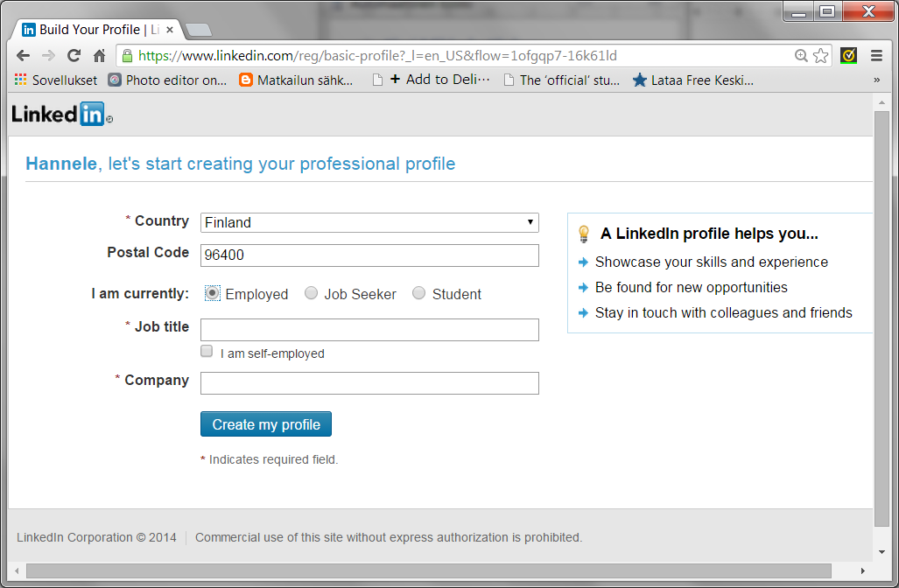The image size is (899, 588).
Task: Open the Chrome hamburger menu
Action: point(876,56)
